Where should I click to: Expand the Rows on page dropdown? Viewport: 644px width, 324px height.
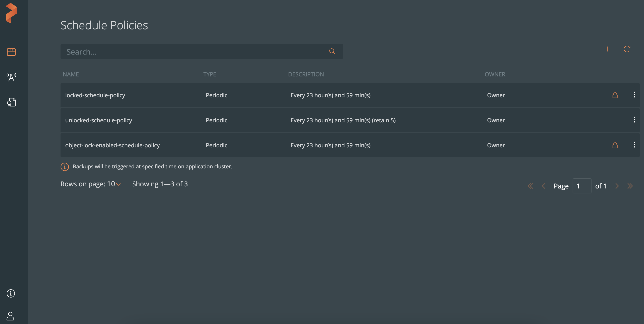coord(118,184)
